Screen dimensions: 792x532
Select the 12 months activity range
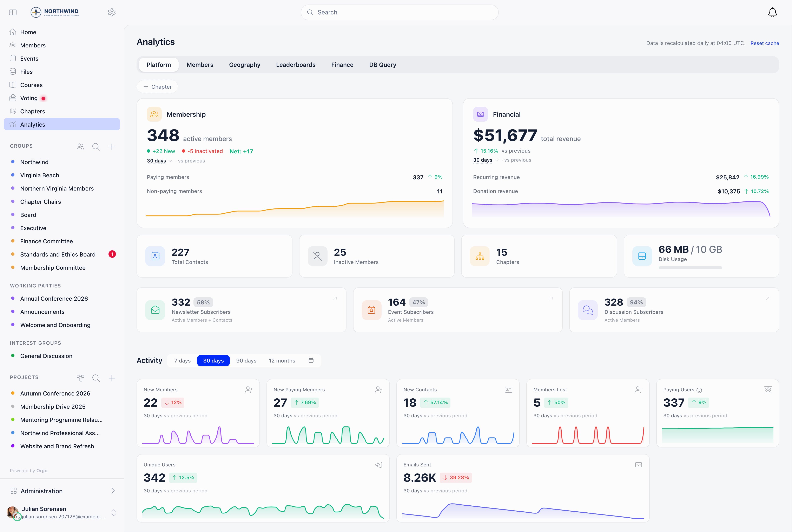[x=282, y=361]
